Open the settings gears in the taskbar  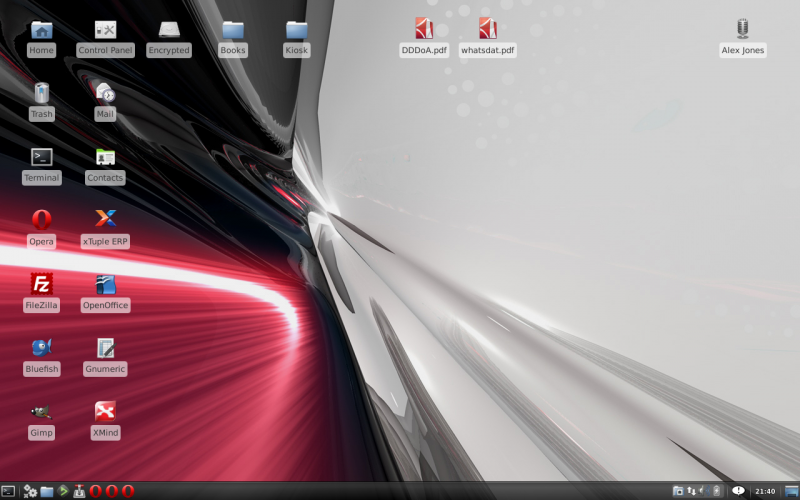click(x=30, y=491)
